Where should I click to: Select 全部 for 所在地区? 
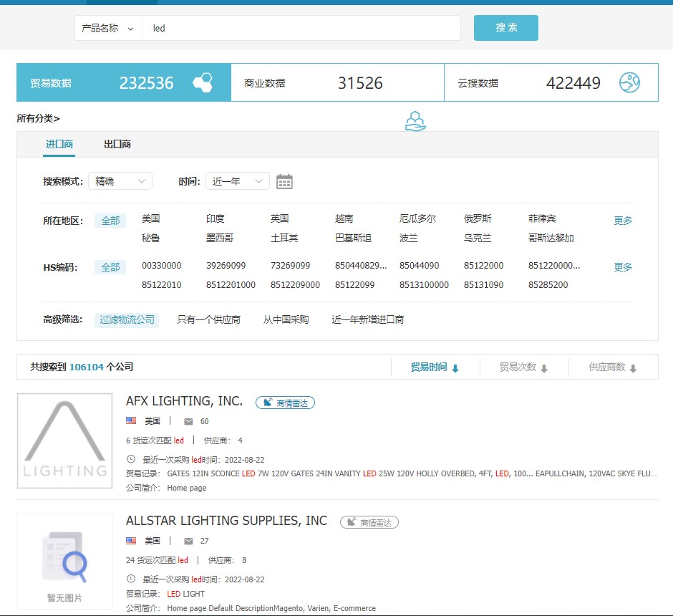pos(110,221)
